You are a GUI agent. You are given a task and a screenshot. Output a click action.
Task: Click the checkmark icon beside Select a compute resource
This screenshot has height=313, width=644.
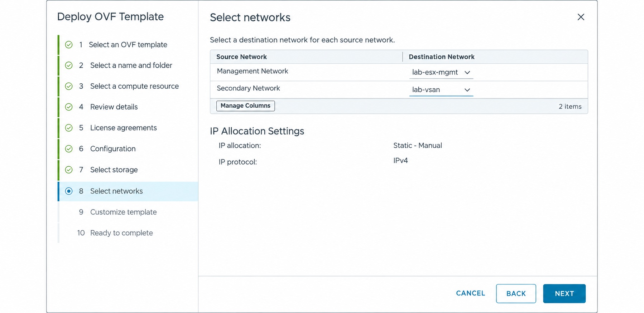click(69, 86)
